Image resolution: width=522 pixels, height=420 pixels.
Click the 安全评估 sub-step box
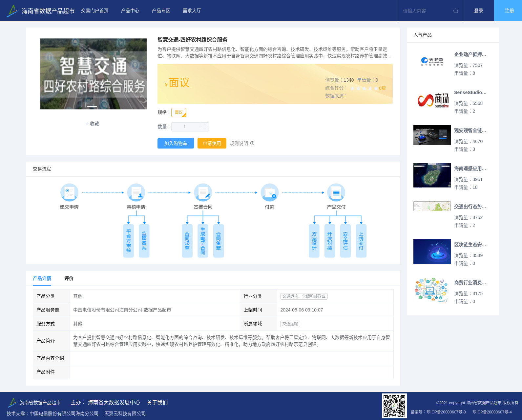pyautogui.click(x=345, y=241)
